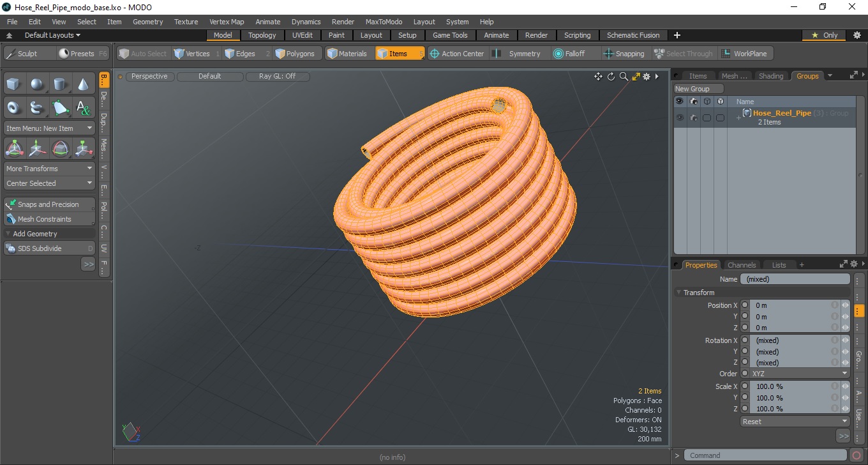Switch to the UVEdit layout tab
The image size is (868, 465).
303,35
